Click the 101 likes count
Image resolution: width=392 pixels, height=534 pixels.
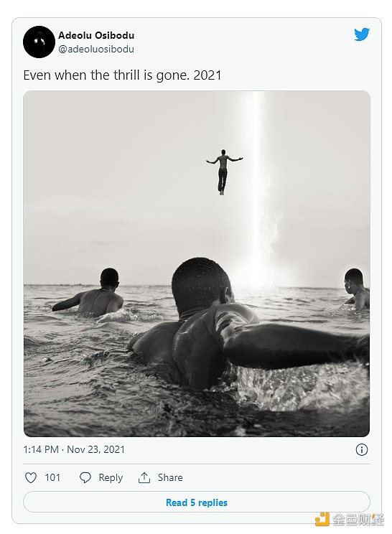(52, 478)
